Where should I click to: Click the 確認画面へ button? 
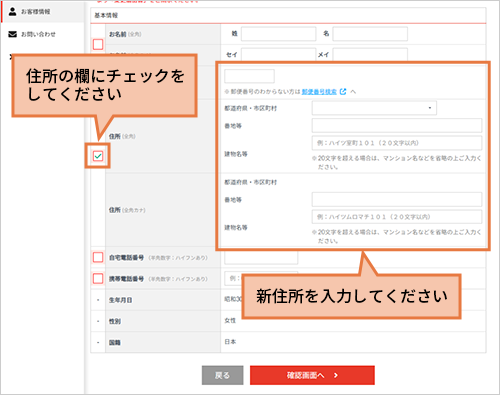(x=312, y=375)
